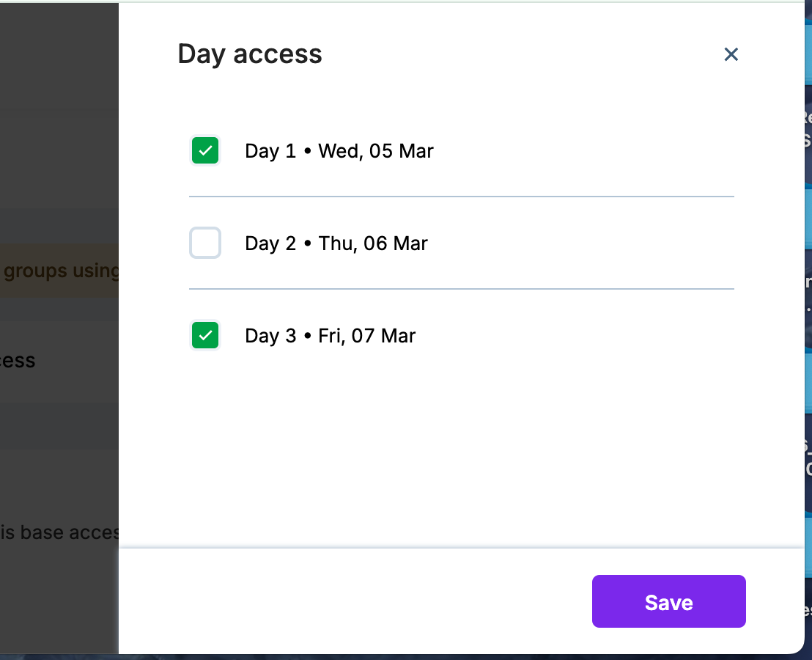Click the divider between Day 1 and Day 2
Viewport: 812px width, 660px height.
point(462,197)
